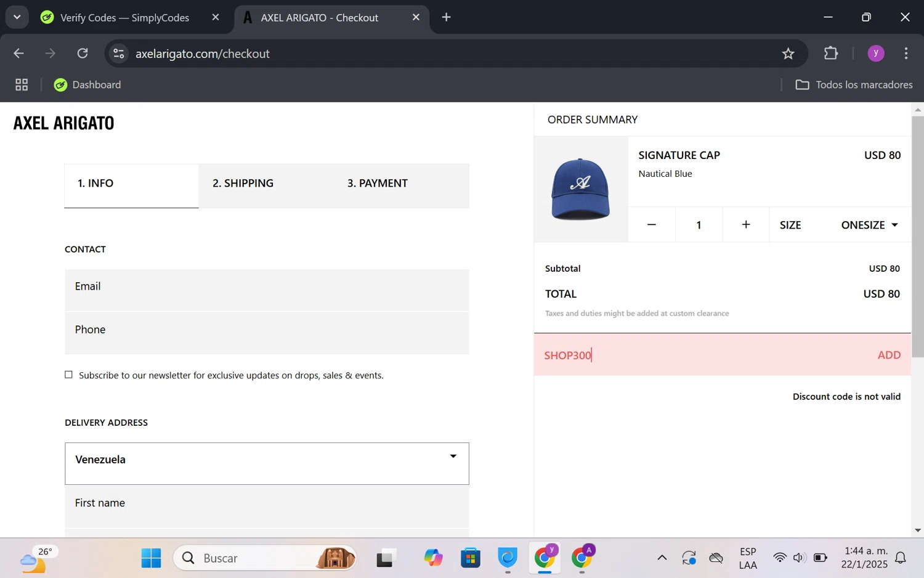Open a new browser tab

447,17
